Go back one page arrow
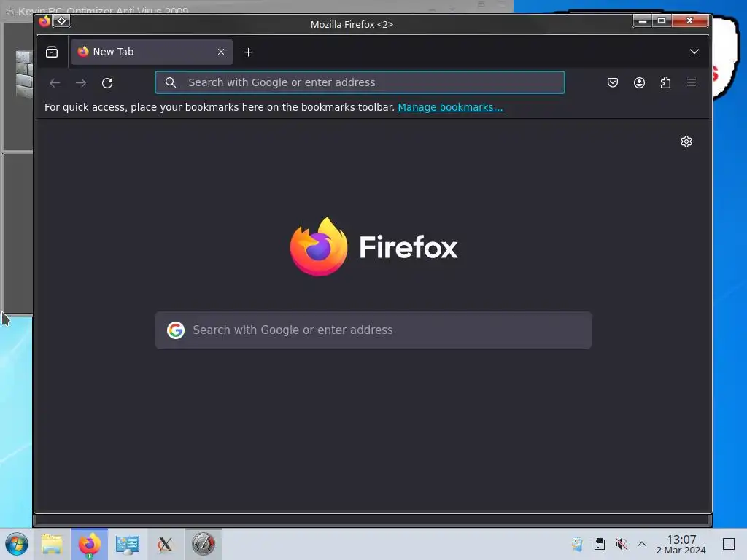The image size is (747, 560). [55, 83]
